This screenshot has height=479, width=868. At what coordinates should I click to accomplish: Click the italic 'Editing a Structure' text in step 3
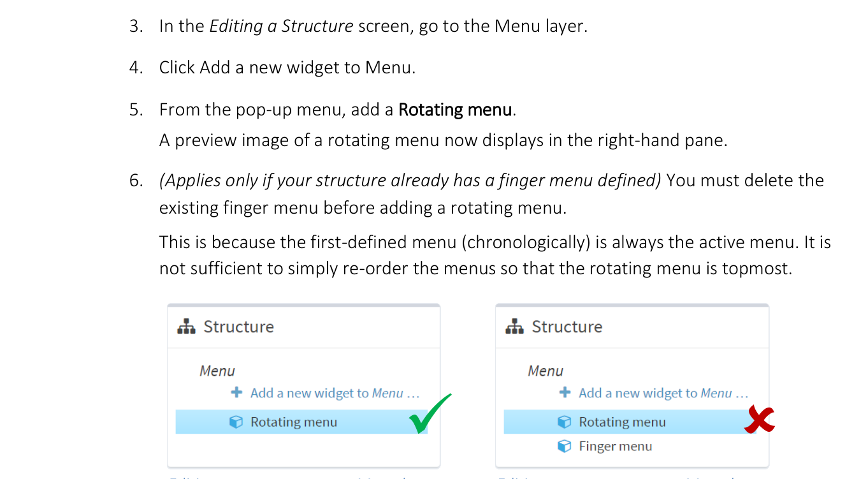tap(282, 26)
